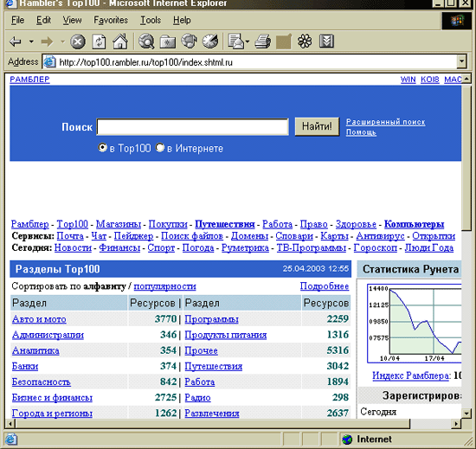Click the Media globe toolbar icon
The width and height of the screenshot is (476, 449).
(x=189, y=42)
